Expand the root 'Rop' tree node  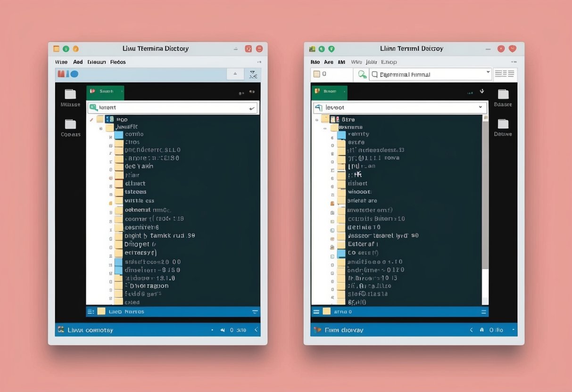point(92,119)
